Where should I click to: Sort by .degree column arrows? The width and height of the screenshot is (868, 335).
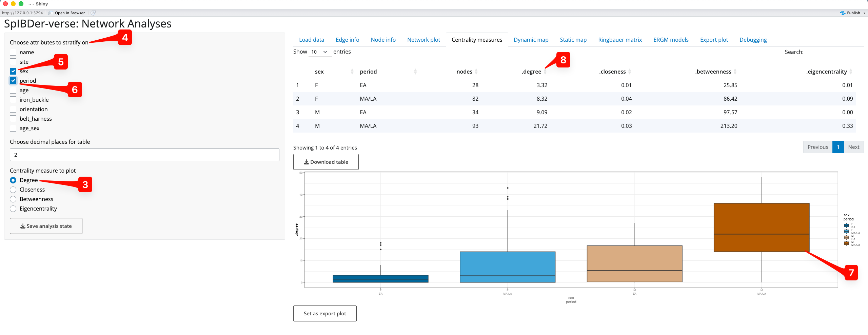coord(545,72)
